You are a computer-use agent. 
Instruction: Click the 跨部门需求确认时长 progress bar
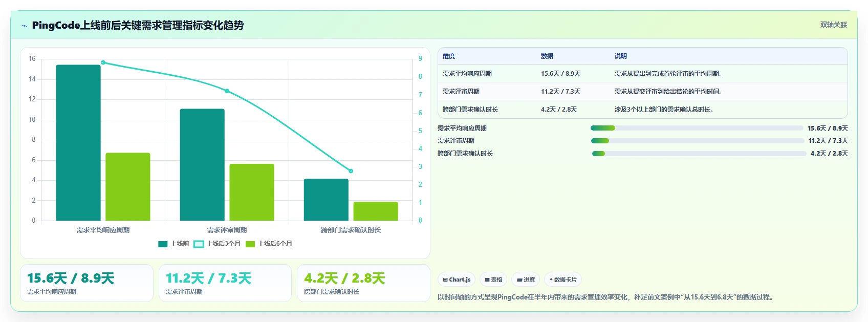pos(699,154)
